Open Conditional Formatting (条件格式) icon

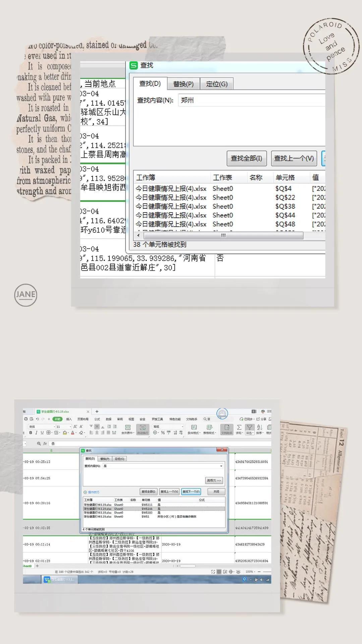pyautogui.click(x=194, y=427)
